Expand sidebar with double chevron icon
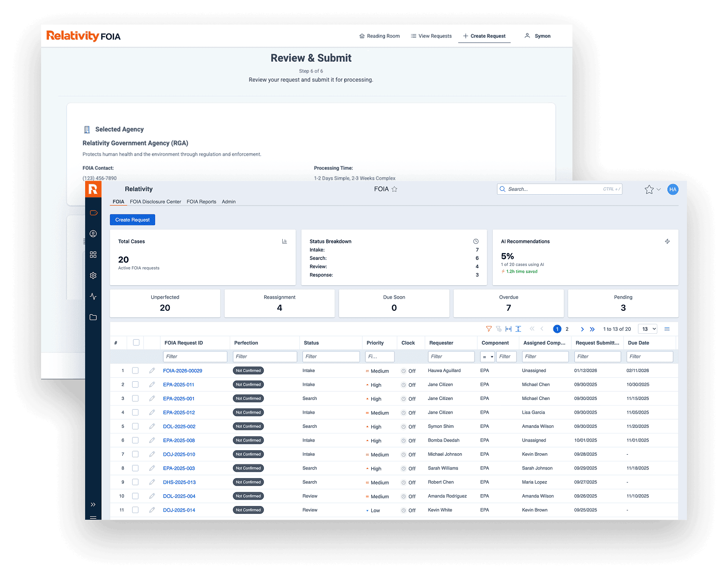Screen dimensions: 728x578 pos(93,505)
